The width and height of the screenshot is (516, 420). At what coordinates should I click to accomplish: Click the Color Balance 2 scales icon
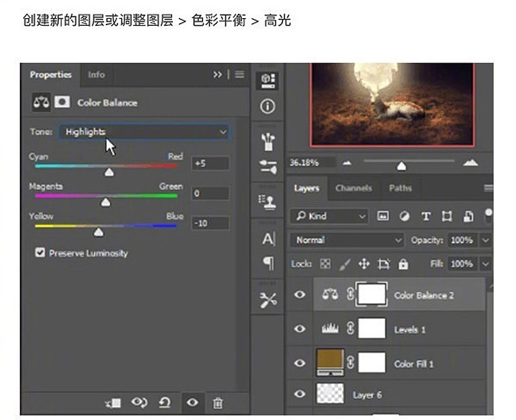pyautogui.click(x=330, y=294)
